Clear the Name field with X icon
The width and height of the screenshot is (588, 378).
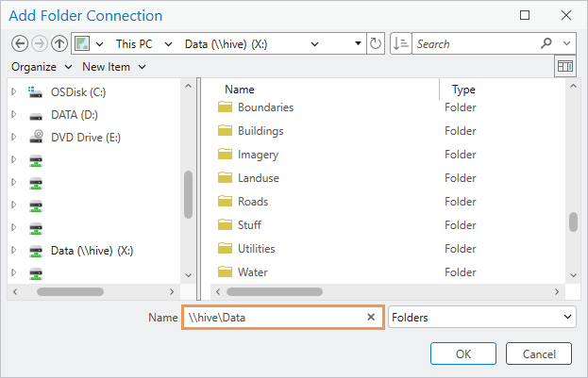371,318
